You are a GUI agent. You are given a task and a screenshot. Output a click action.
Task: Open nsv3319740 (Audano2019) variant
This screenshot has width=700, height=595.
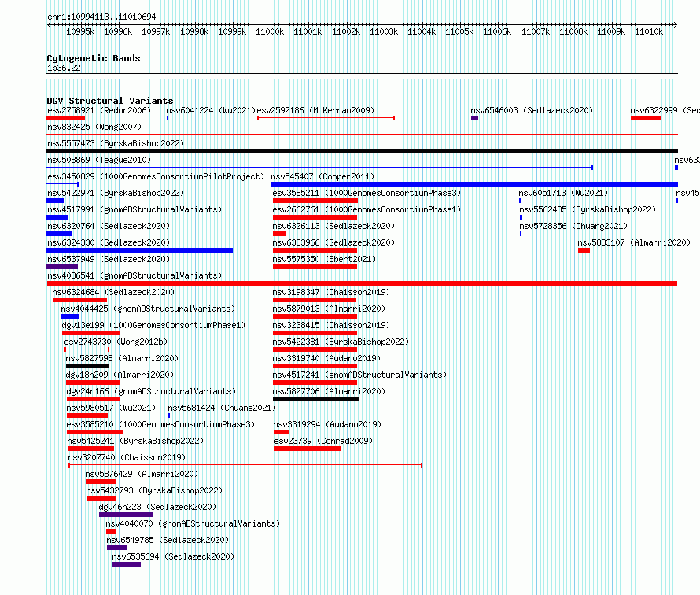pyautogui.click(x=326, y=358)
